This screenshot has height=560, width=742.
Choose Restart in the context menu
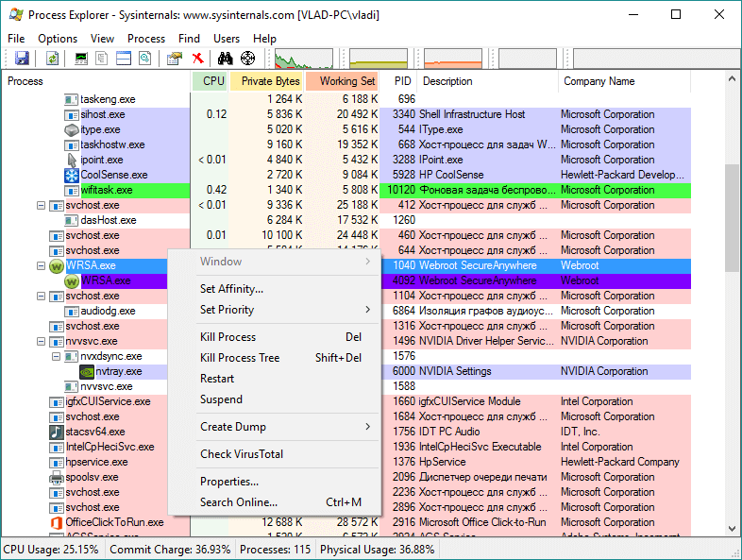(x=275, y=379)
